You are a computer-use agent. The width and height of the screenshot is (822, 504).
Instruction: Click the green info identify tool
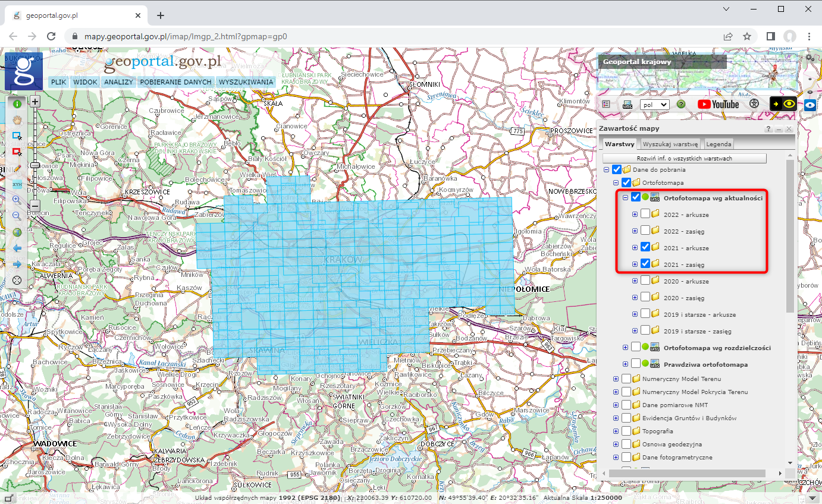(17, 103)
